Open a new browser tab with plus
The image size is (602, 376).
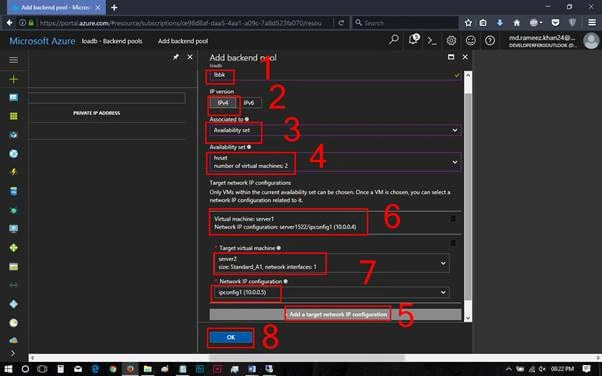click(114, 7)
